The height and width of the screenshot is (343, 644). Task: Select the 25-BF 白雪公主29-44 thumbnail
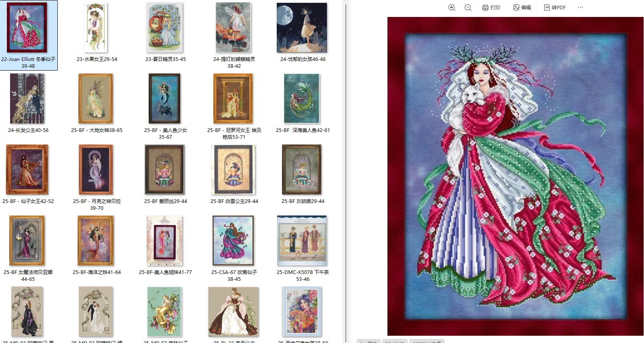tap(234, 169)
